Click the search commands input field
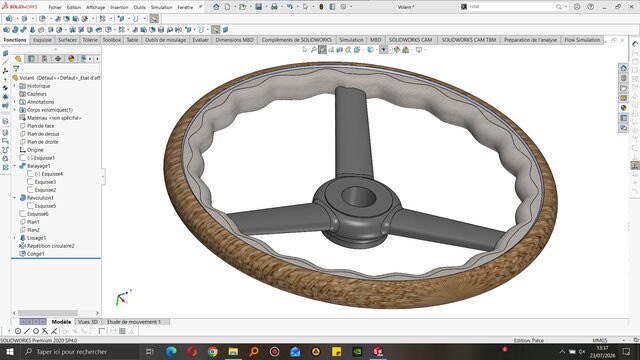 (x=512, y=7)
